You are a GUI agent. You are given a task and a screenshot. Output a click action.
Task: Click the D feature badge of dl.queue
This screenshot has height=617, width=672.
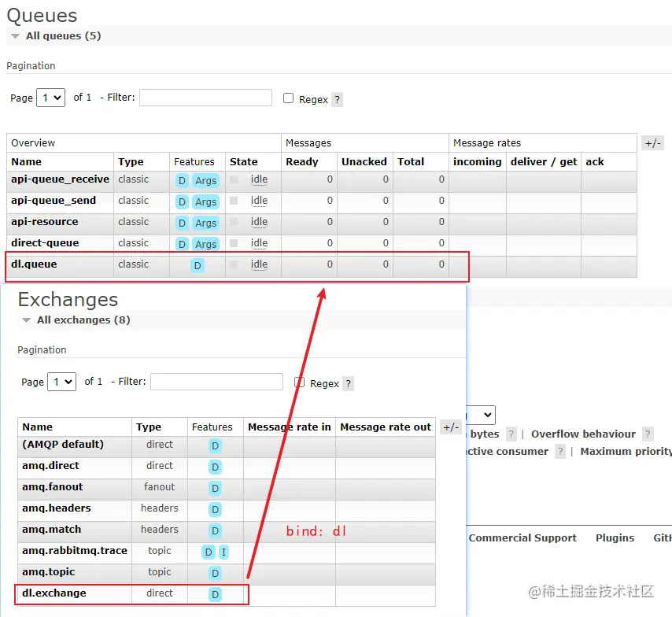click(x=198, y=265)
